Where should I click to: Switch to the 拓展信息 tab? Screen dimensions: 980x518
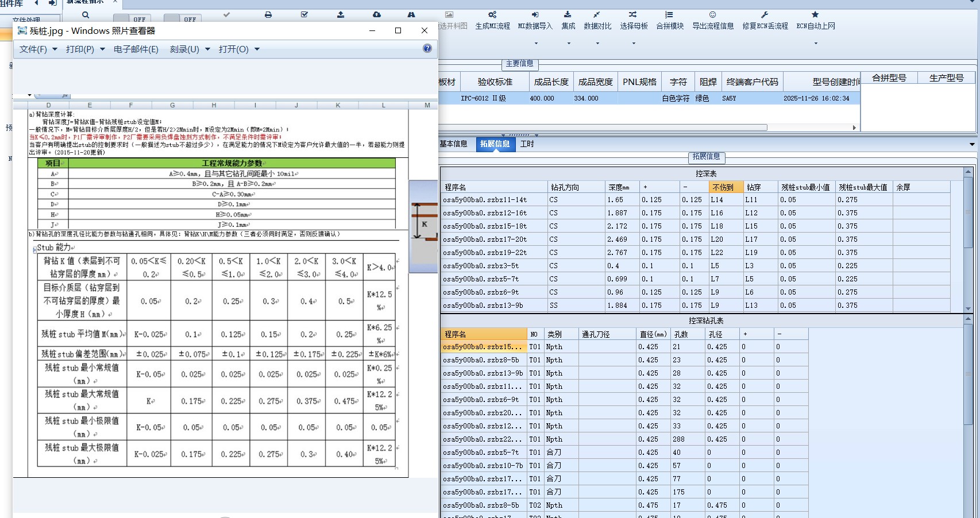click(495, 144)
